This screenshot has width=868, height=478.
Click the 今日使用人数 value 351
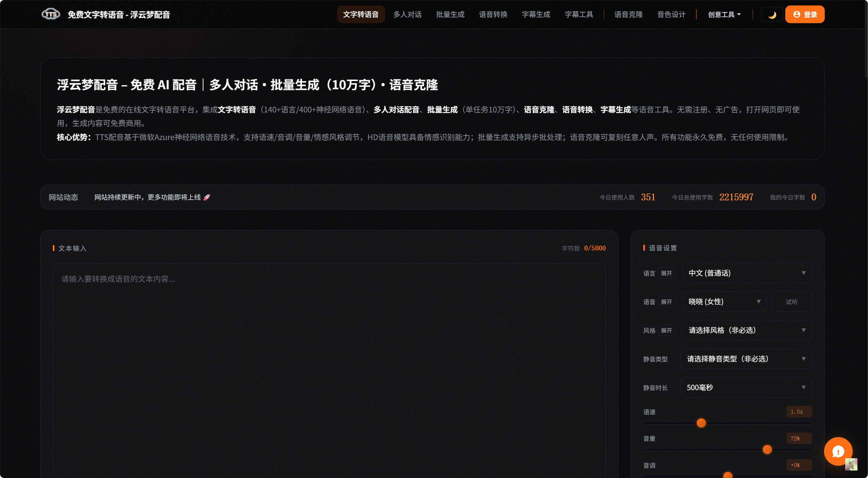pos(648,197)
